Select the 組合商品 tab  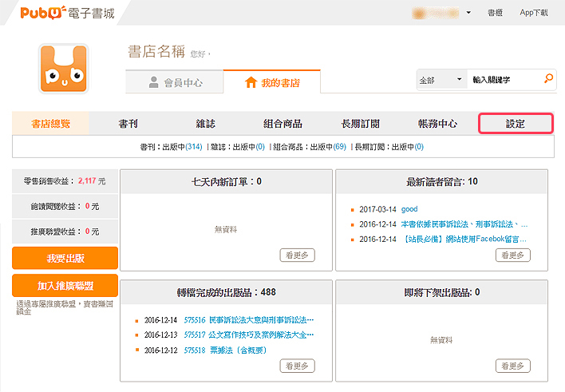(282, 124)
